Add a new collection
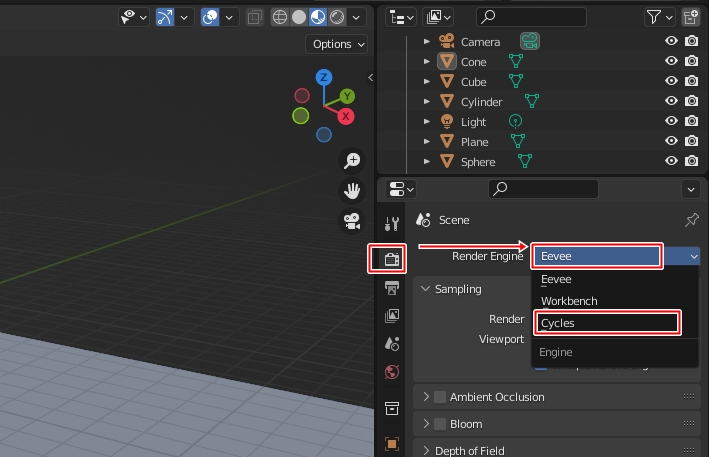 (691, 18)
